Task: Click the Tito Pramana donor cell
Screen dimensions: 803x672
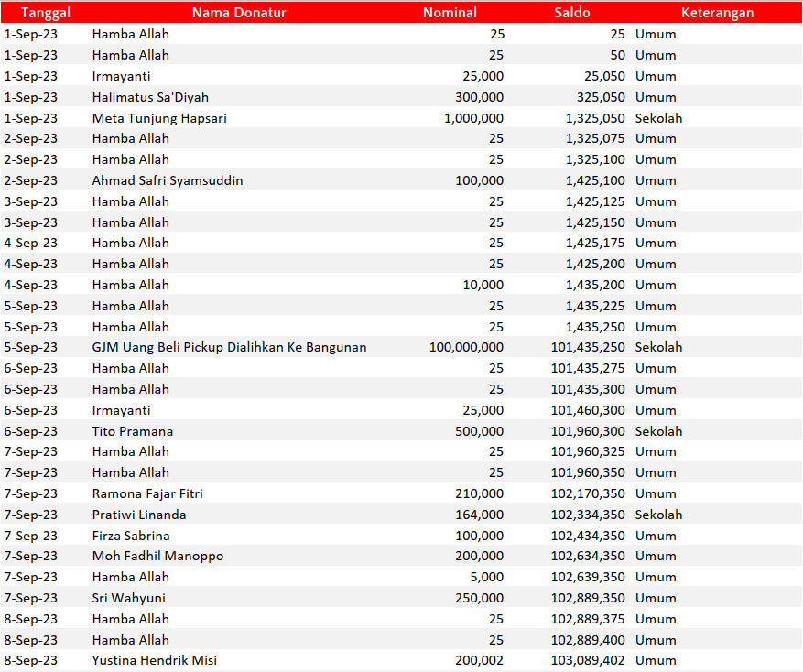Action: 133,431
